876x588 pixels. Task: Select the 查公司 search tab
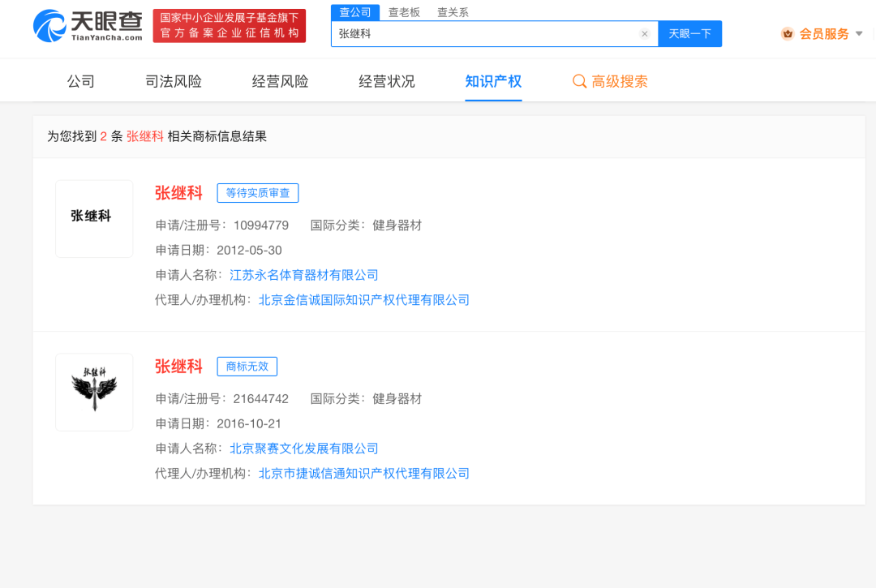tap(355, 12)
